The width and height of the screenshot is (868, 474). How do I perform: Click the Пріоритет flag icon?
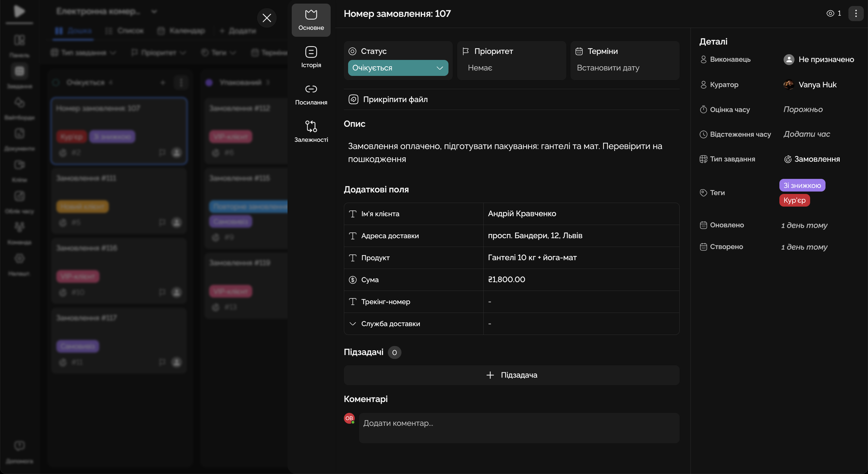coord(466,51)
